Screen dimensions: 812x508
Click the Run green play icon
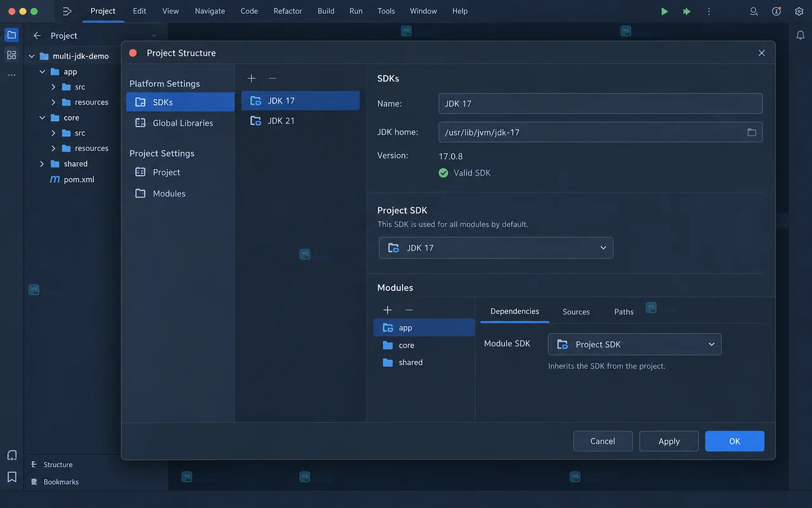click(x=664, y=11)
